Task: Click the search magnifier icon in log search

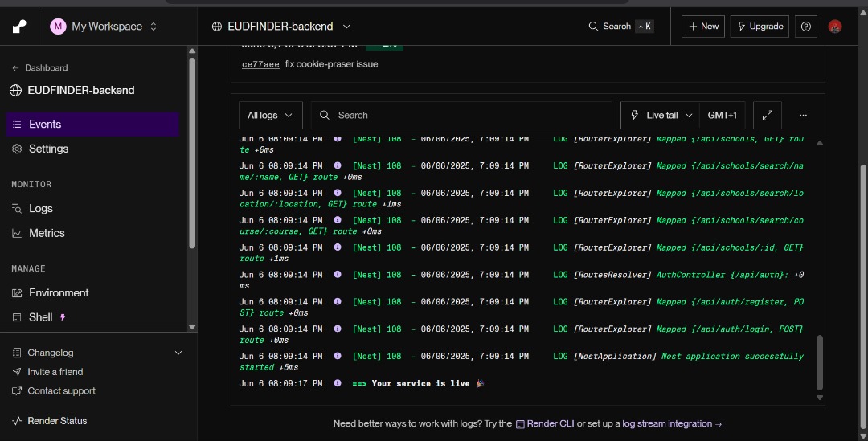Action: (325, 115)
